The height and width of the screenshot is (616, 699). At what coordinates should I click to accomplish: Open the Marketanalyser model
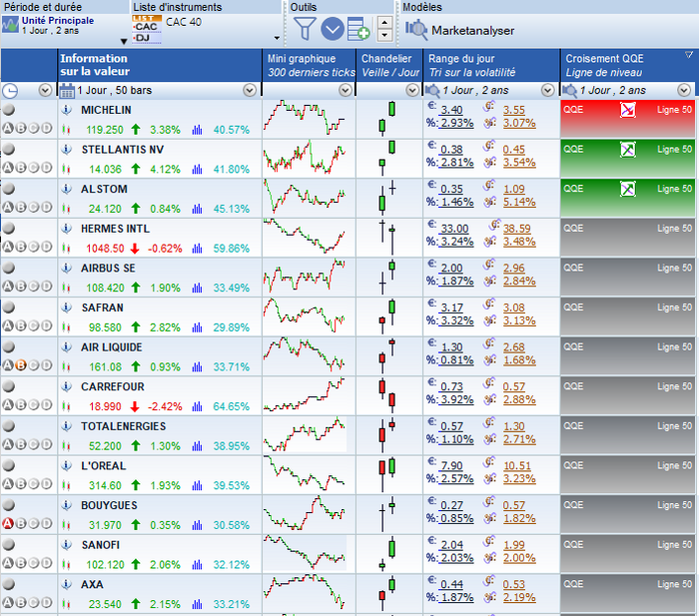[x=459, y=30]
